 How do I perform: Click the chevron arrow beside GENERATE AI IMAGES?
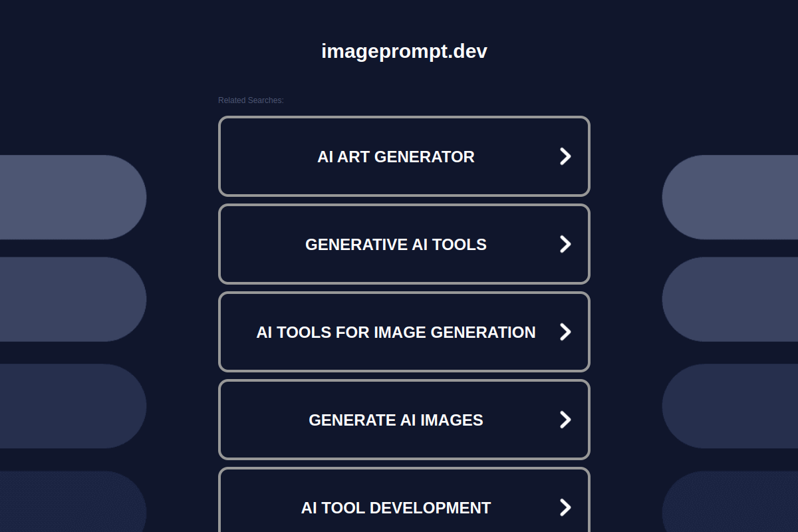tap(565, 420)
